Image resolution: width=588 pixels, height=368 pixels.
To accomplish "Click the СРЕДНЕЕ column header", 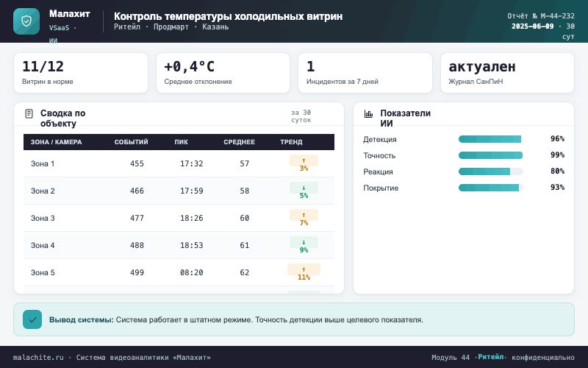I will [x=240, y=142].
